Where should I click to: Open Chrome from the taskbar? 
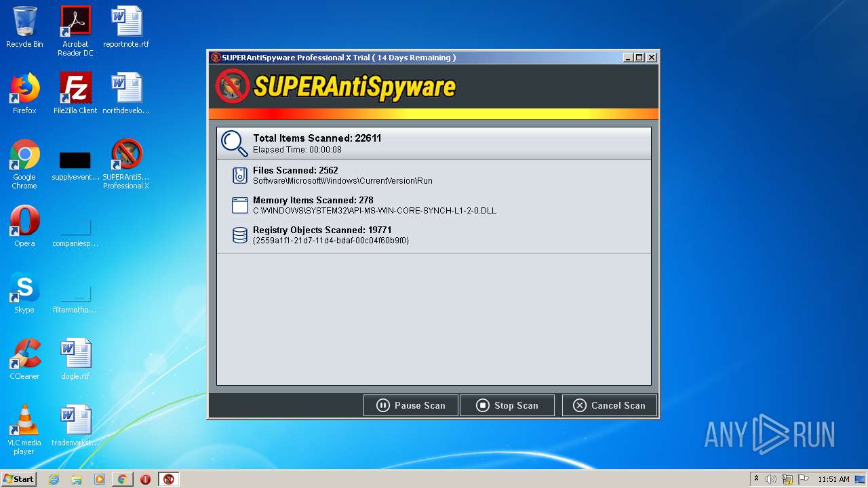coord(122,479)
